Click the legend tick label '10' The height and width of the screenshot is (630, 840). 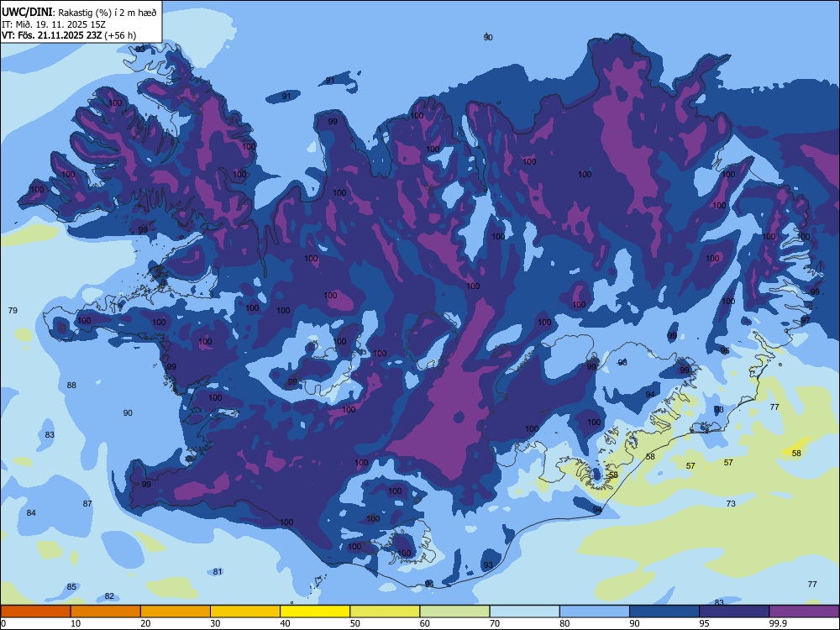coord(76,623)
